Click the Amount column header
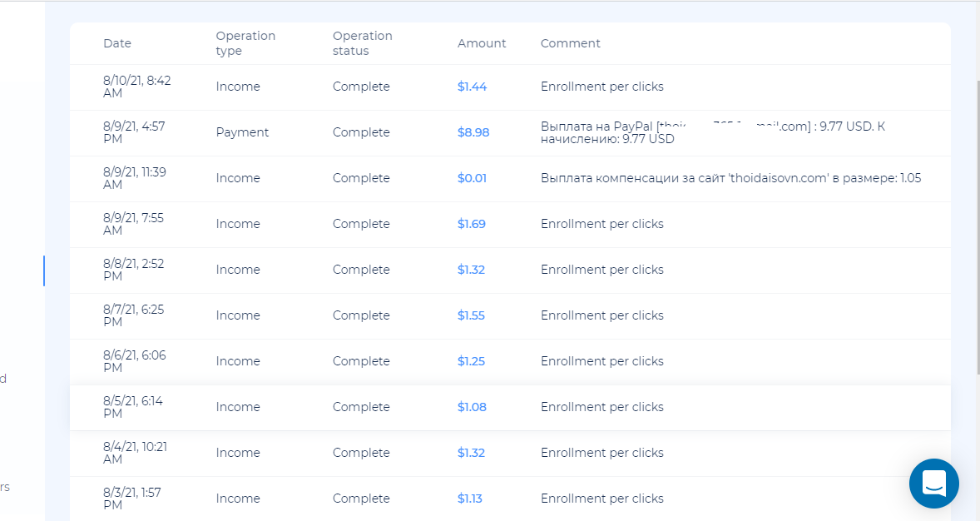Screen dimensions: 980x521 coord(482,43)
